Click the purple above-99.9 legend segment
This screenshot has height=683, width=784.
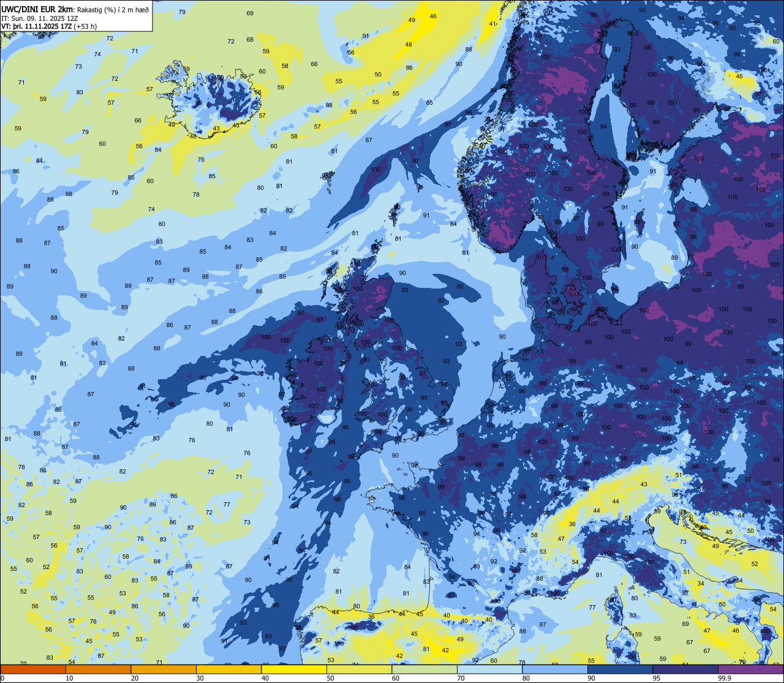751,669
